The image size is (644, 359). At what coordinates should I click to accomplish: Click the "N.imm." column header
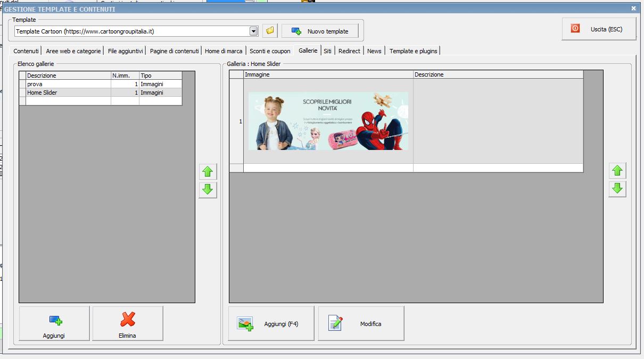coord(125,76)
